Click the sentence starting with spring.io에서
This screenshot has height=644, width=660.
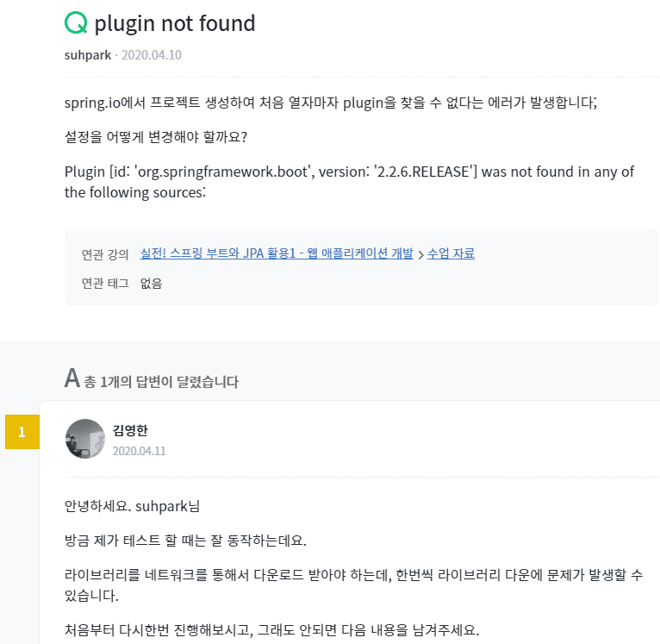click(330, 103)
